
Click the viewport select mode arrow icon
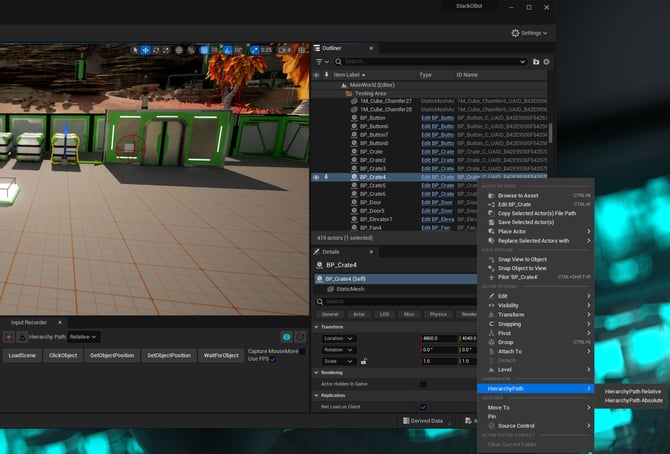(x=135, y=49)
